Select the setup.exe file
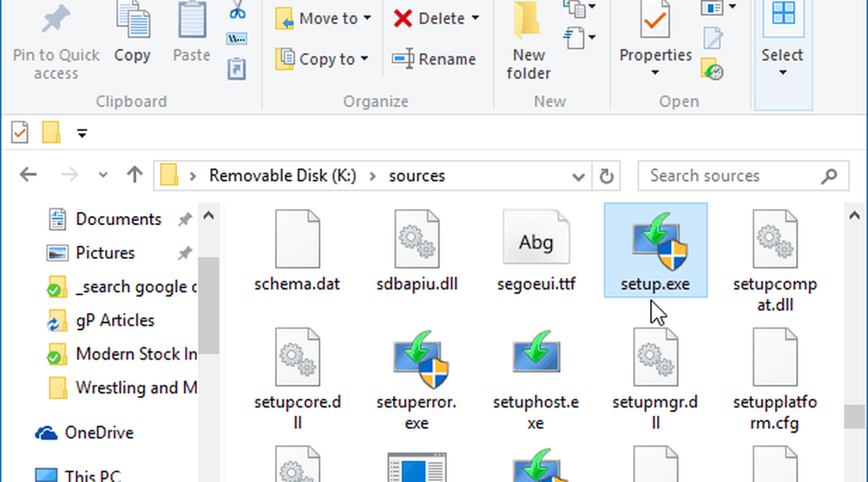Image resolution: width=868 pixels, height=482 pixels. click(x=655, y=250)
